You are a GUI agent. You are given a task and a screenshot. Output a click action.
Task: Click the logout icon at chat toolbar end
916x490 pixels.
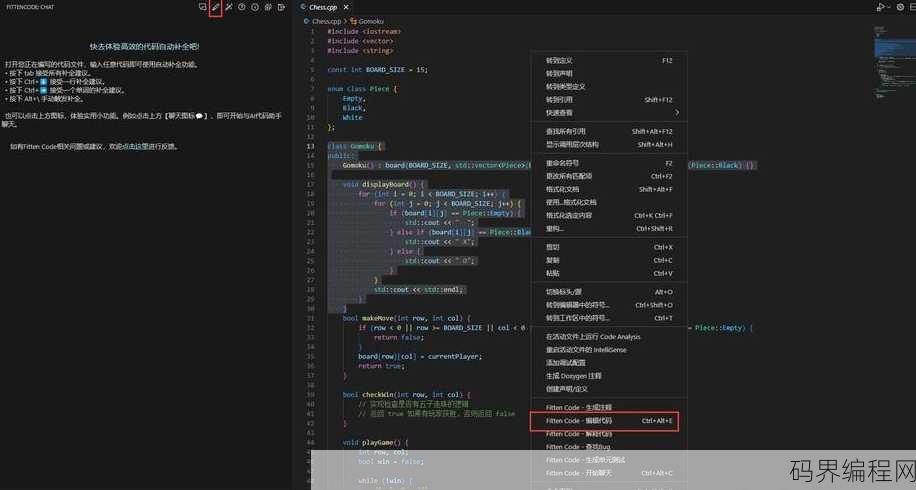point(282,7)
